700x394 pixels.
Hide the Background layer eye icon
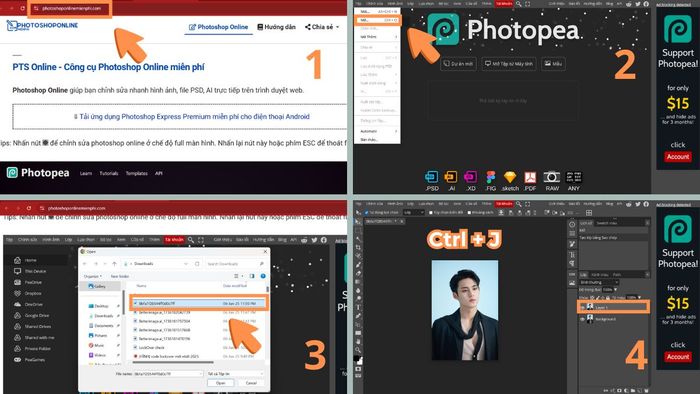582,319
